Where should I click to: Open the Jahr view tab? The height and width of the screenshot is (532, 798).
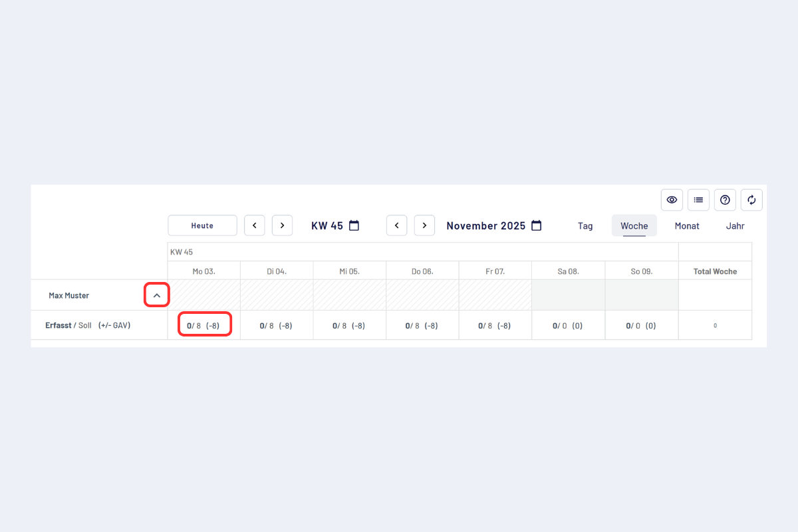coord(735,226)
